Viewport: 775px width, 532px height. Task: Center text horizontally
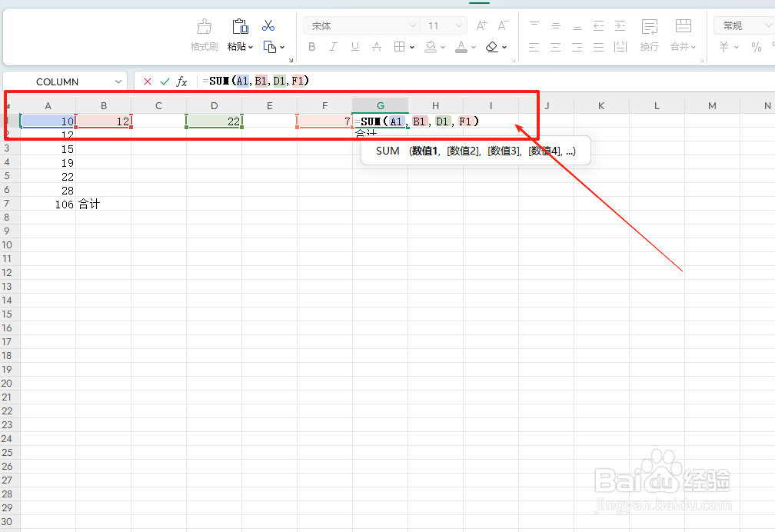tap(556, 47)
